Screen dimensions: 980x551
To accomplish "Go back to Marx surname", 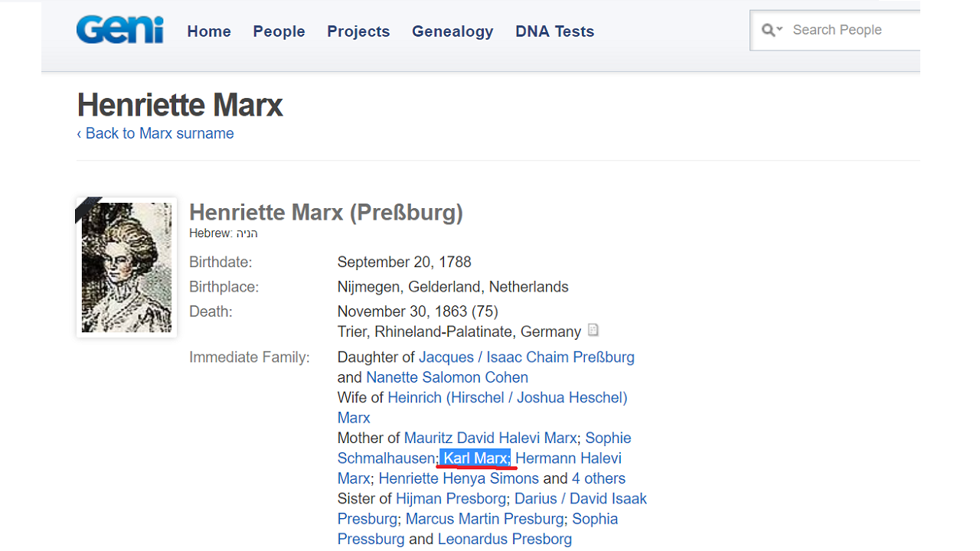I will point(155,133).
